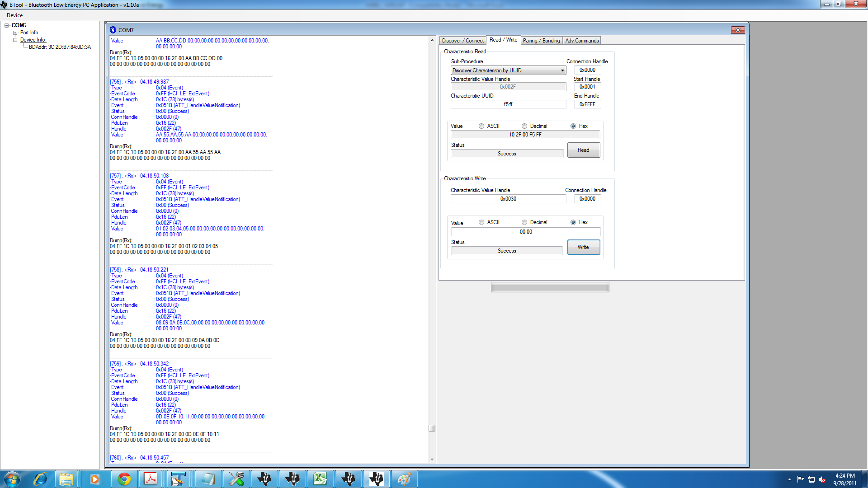The width and height of the screenshot is (868, 488).
Task: Open Adobe Reader from the taskbar
Action: [151, 479]
